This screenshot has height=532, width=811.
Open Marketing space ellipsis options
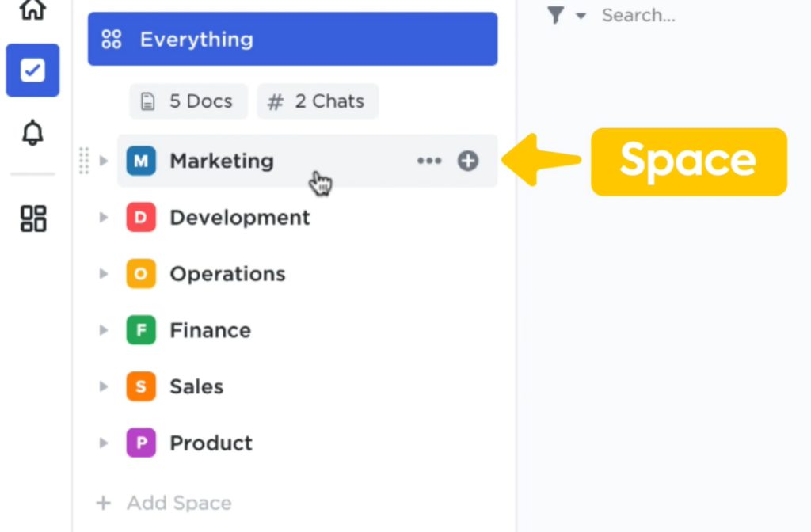(x=429, y=161)
